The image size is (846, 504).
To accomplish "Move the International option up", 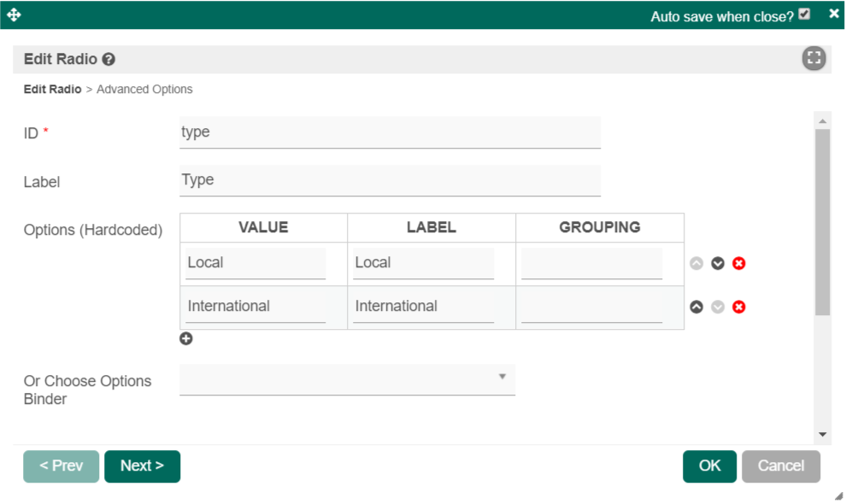I will click(696, 307).
